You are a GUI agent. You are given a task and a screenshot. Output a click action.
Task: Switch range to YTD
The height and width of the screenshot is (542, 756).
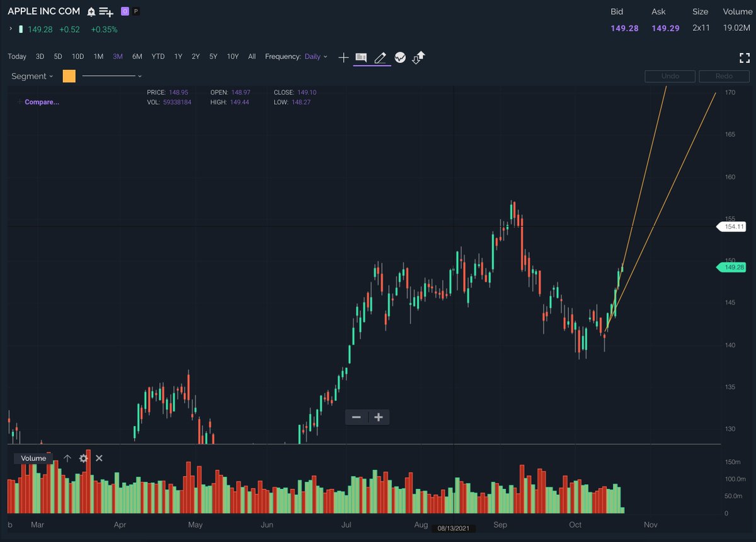158,57
